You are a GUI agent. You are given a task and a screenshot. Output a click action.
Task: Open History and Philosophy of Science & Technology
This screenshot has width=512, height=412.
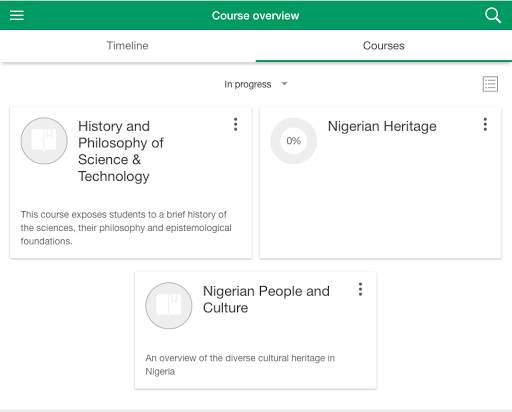point(121,151)
